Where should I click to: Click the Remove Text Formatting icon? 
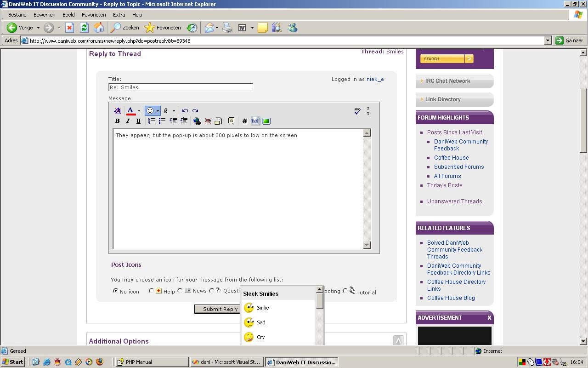118,111
